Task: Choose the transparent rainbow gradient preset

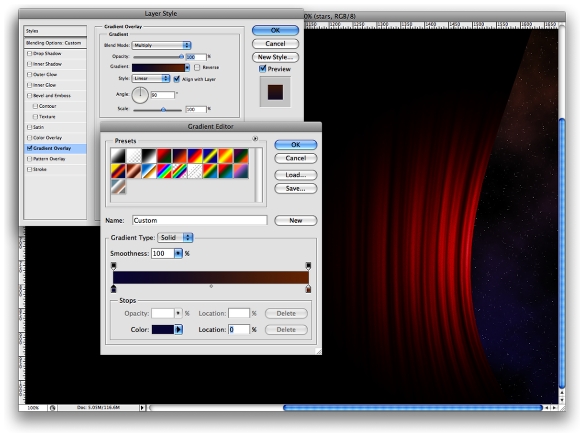Action: tap(180, 171)
